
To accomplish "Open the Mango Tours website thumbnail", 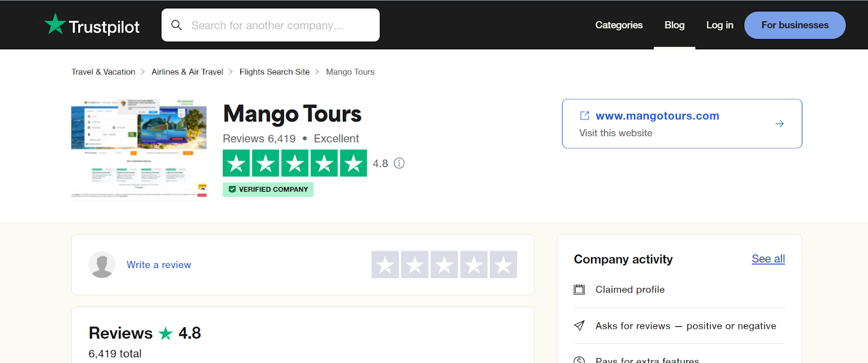I will [x=139, y=149].
